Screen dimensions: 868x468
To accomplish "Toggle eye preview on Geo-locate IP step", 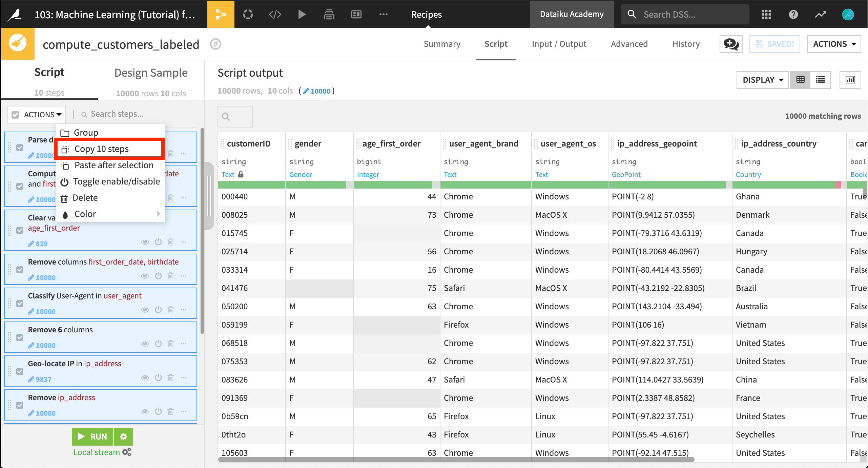I will pos(145,377).
